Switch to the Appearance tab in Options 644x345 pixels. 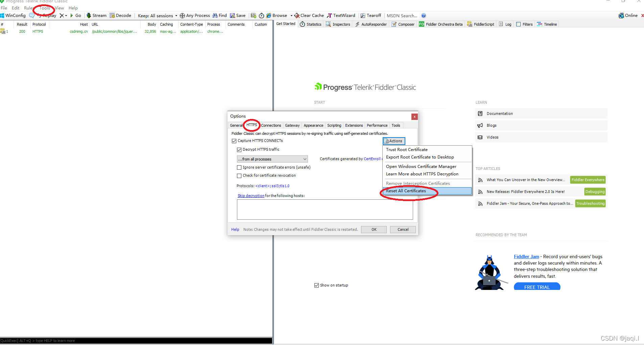[x=313, y=125]
